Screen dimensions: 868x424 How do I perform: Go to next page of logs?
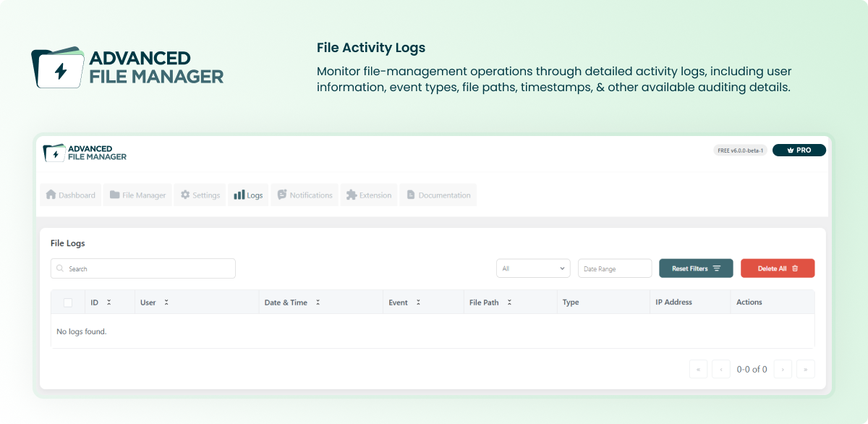pos(783,369)
